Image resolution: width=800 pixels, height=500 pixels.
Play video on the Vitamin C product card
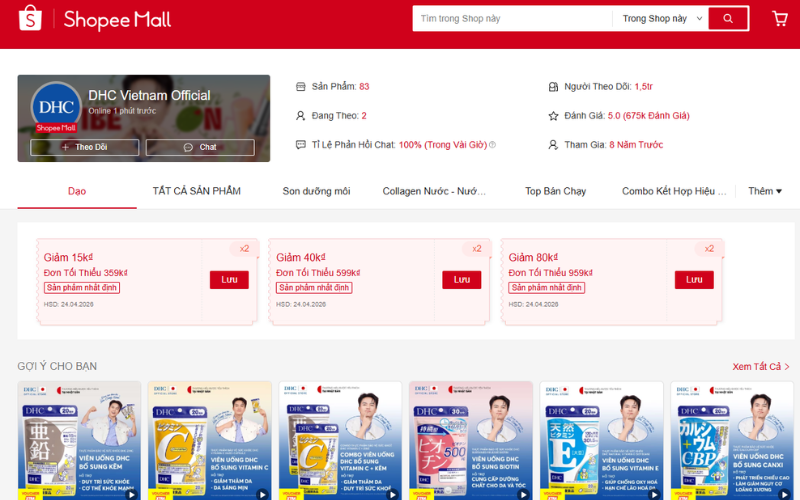click(x=262, y=494)
